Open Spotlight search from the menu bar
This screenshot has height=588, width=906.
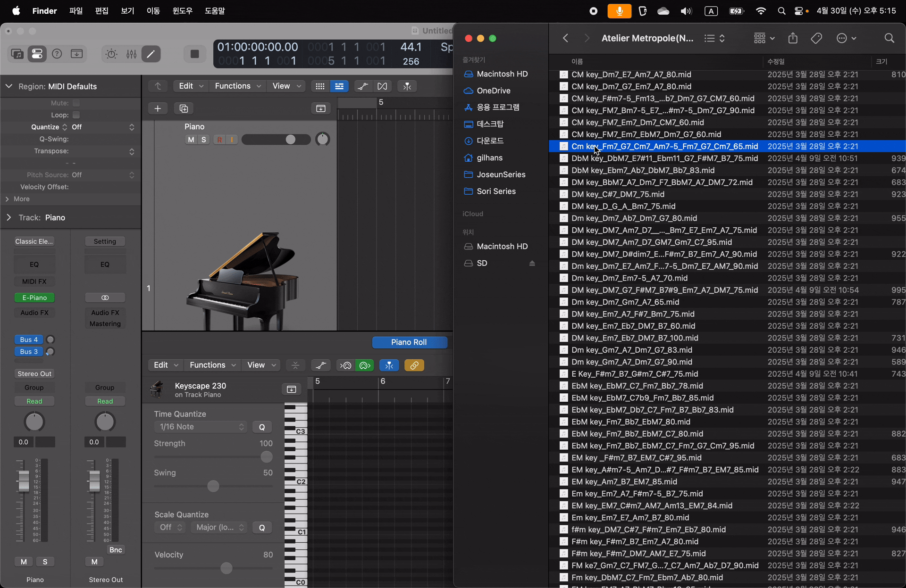(x=781, y=11)
